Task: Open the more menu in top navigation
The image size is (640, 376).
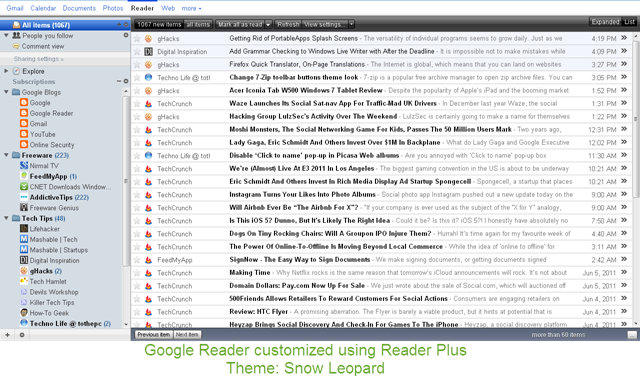Action: point(191,8)
